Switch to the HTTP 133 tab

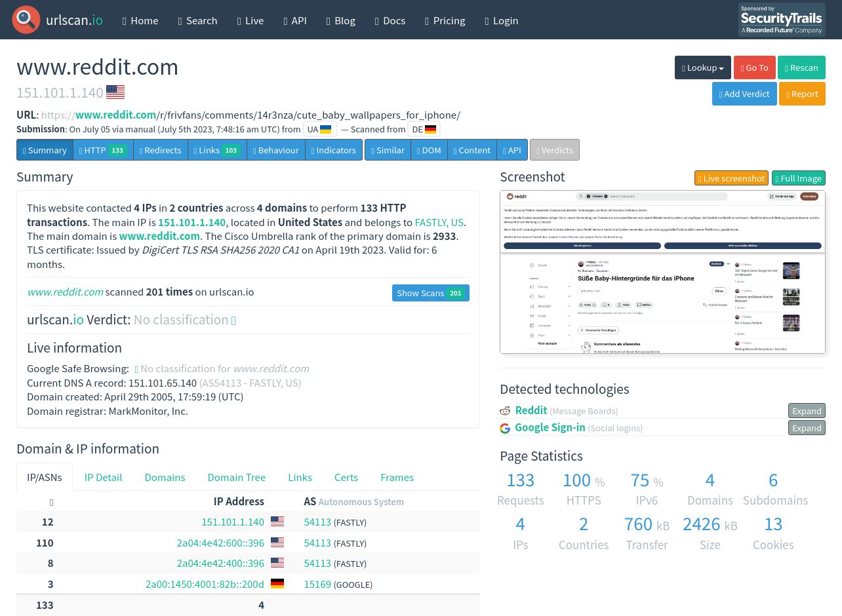[x=103, y=150]
